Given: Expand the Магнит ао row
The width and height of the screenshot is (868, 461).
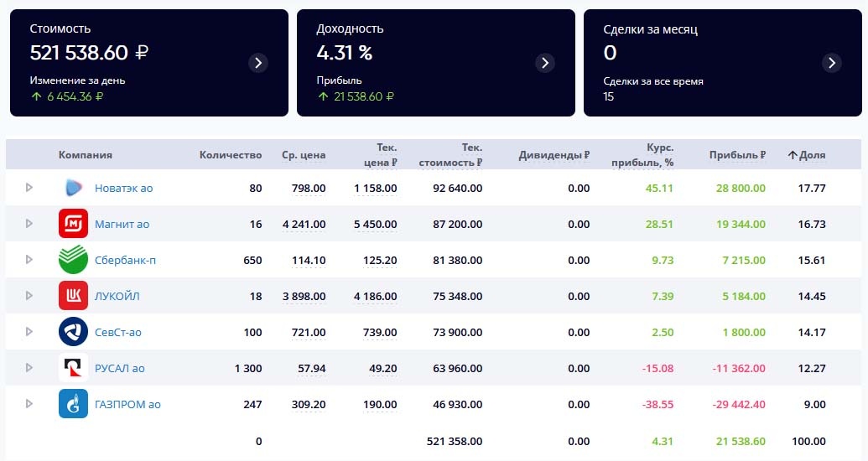Looking at the screenshot, I should [29, 224].
